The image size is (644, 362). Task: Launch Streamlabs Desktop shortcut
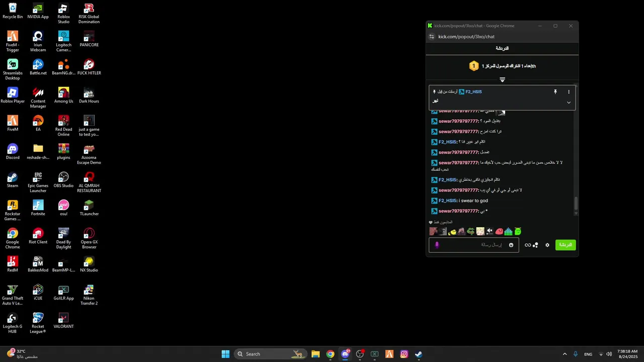[13, 70]
